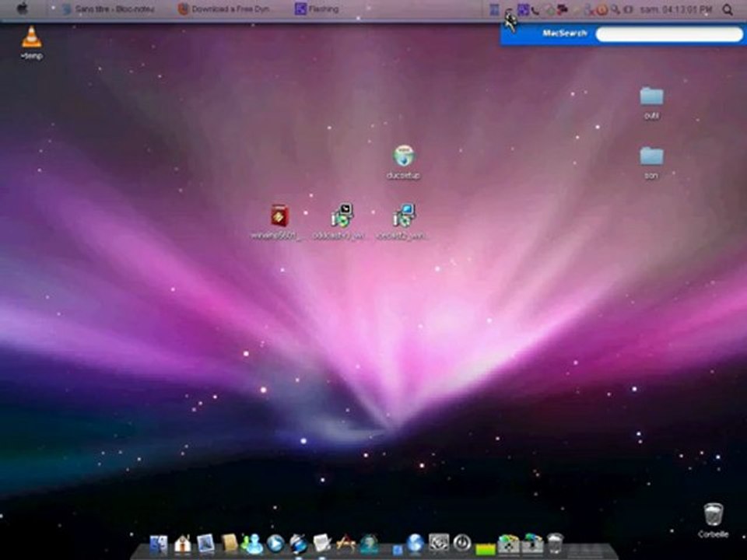747x560 pixels.
Task: Click the purple grid tray icon
Action: tap(523, 9)
